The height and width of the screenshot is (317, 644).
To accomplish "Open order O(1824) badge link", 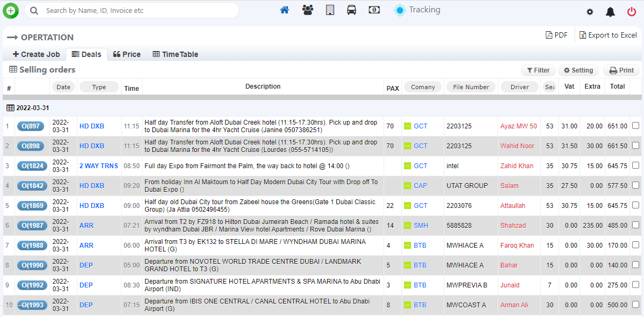I will (x=32, y=166).
